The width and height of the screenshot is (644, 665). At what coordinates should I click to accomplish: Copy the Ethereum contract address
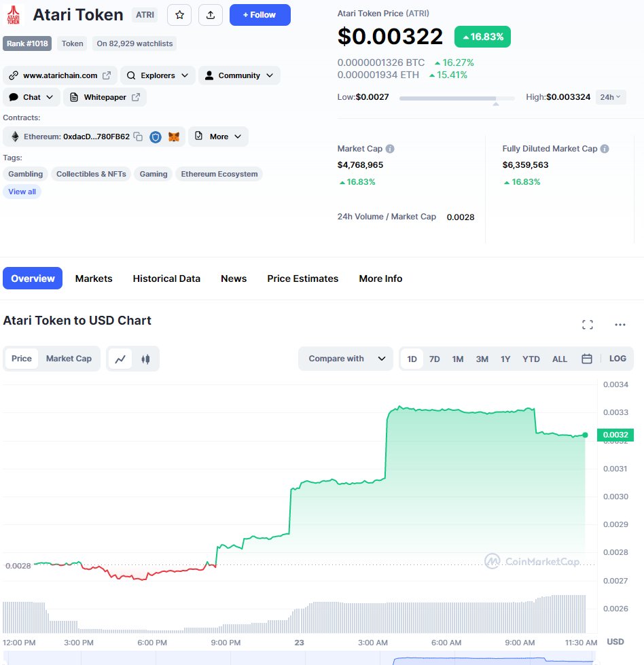[138, 137]
